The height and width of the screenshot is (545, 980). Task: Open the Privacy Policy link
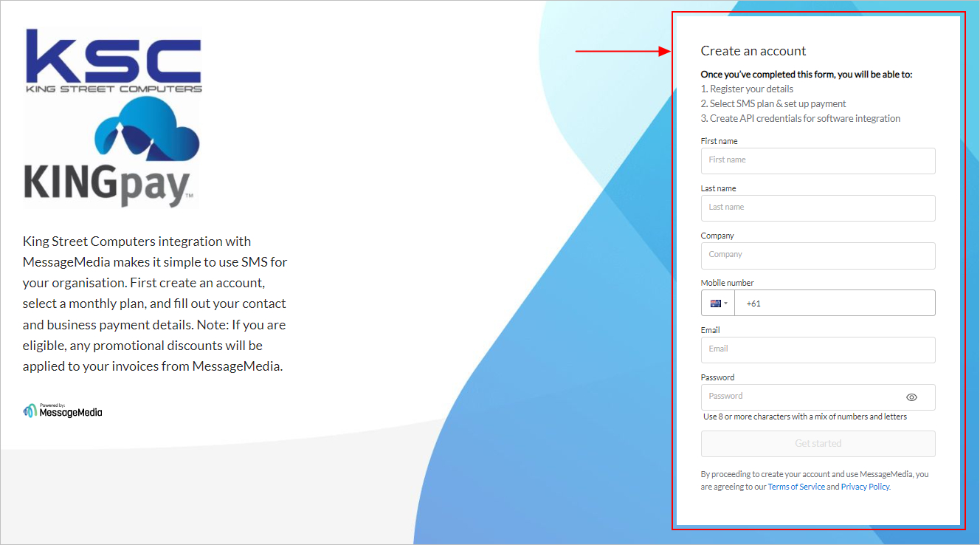865,487
